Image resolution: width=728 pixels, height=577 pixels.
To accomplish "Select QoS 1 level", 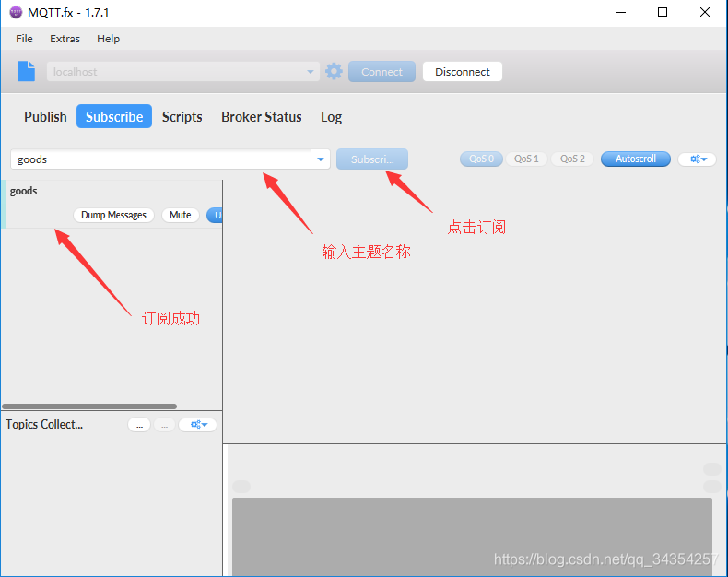I will [x=526, y=159].
